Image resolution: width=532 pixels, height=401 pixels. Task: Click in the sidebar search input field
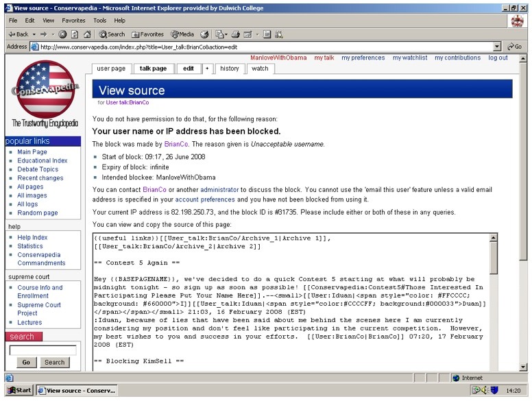point(43,350)
